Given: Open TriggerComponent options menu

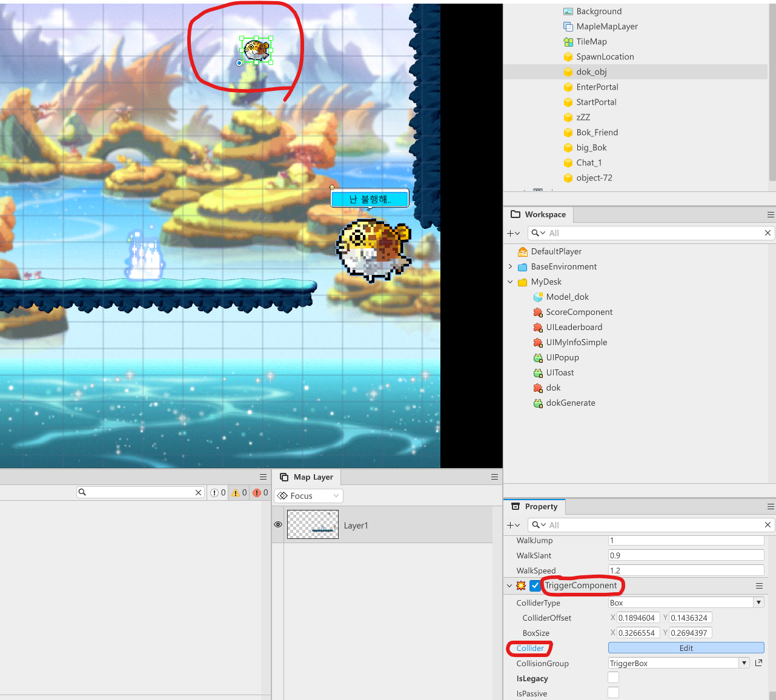Looking at the screenshot, I should coord(759,586).
